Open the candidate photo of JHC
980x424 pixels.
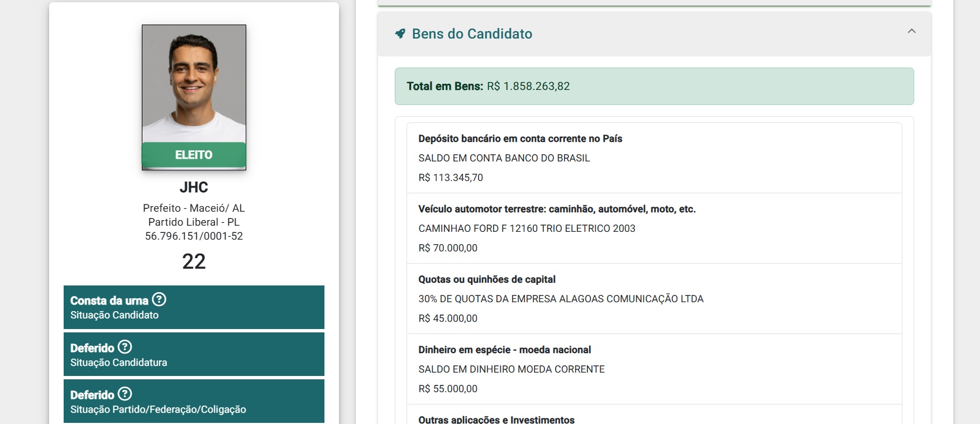pos(194,84)
